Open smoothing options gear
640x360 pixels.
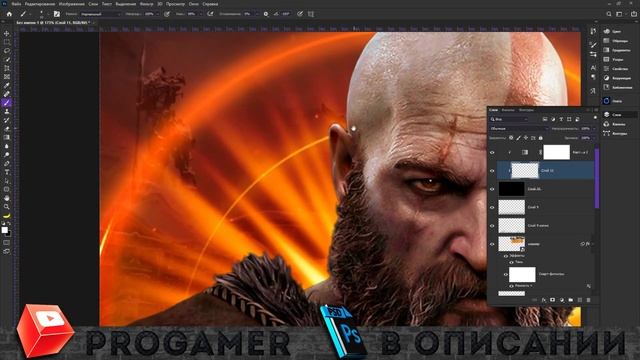coord(266,14)
